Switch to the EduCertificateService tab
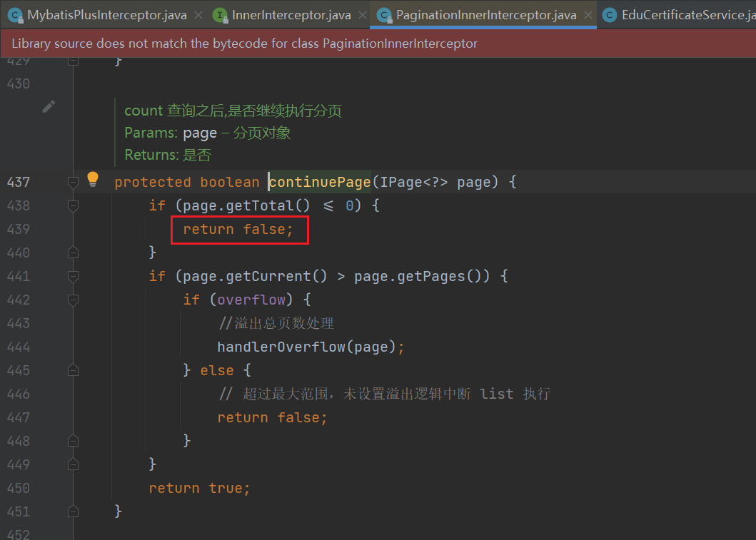The image size is (756, 540). pyautogui.click(x=687, y=15)
